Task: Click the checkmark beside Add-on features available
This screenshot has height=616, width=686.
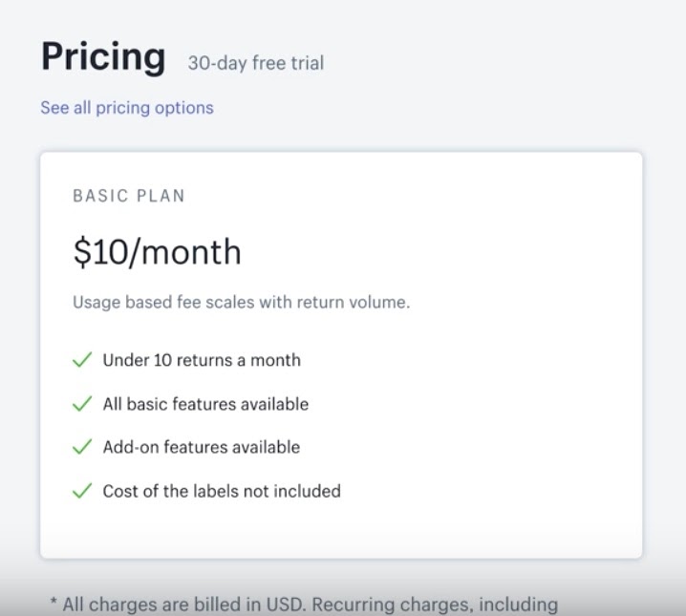Action: (x=82, y=447)
